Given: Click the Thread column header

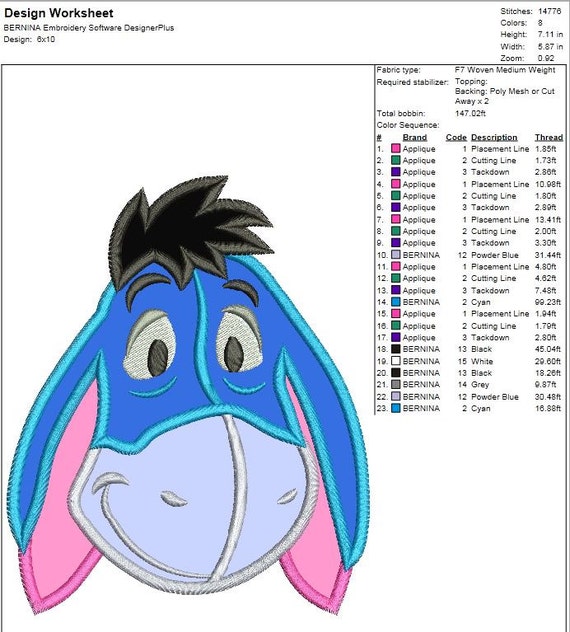Looking at the screenshot, I should (549, 137).
